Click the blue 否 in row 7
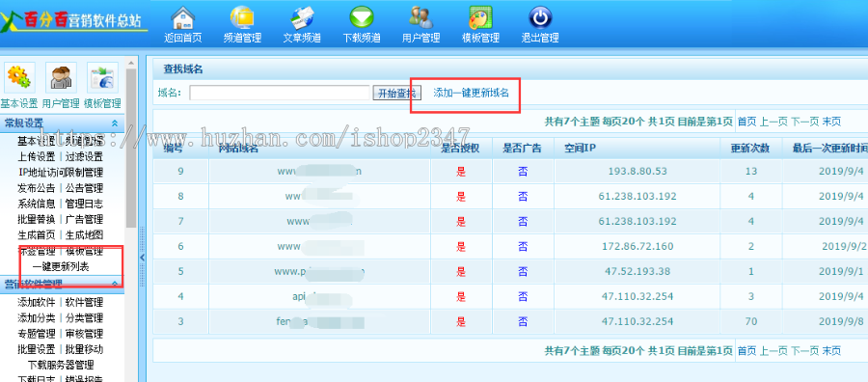The width and height of the screenshot is (868, 382). [x=523, y=222]
